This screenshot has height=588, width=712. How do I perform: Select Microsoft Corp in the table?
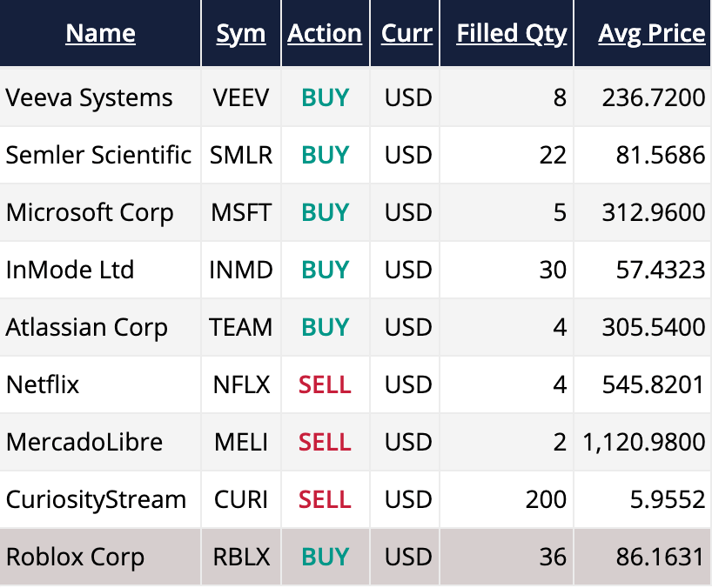pyautogui.click(x=90, y=212)
